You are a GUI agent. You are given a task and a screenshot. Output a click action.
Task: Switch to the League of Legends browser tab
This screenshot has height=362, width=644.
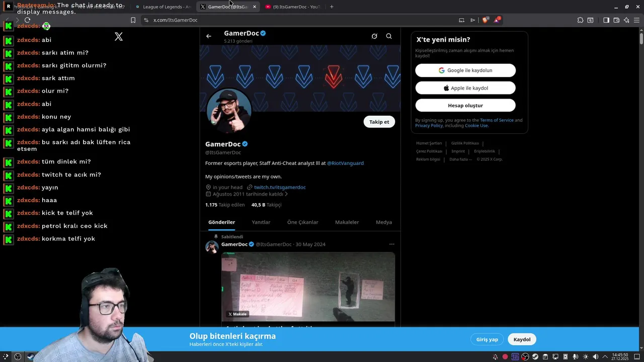(x=163, y=7)
